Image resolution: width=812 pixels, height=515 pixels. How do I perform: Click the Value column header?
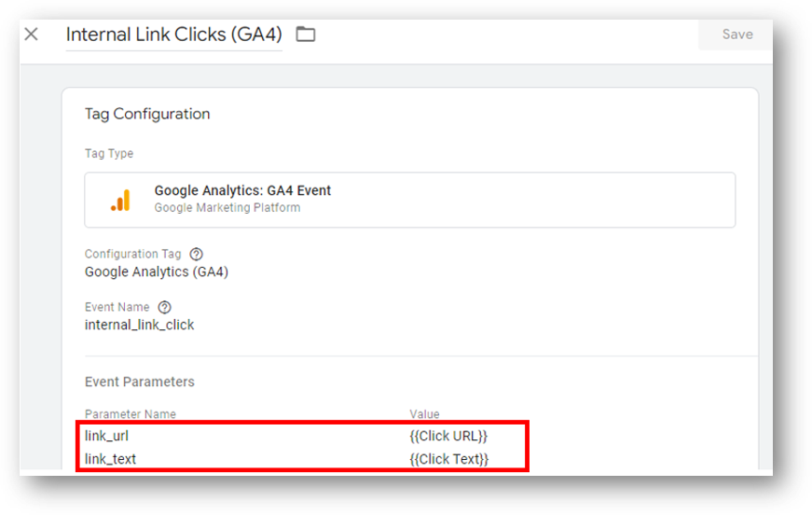pyautogui.click(x=424, y=414)
